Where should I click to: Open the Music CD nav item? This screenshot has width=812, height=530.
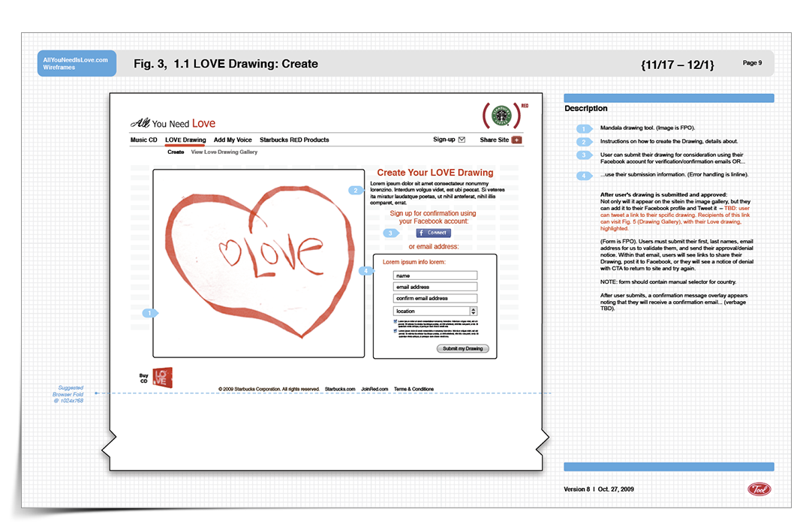point(143,140)
